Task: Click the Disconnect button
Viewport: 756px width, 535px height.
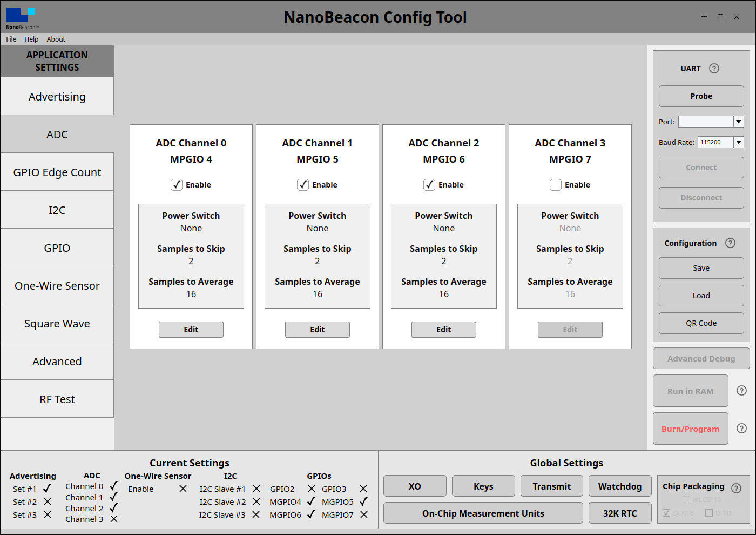Action: (x=701, y=198)
